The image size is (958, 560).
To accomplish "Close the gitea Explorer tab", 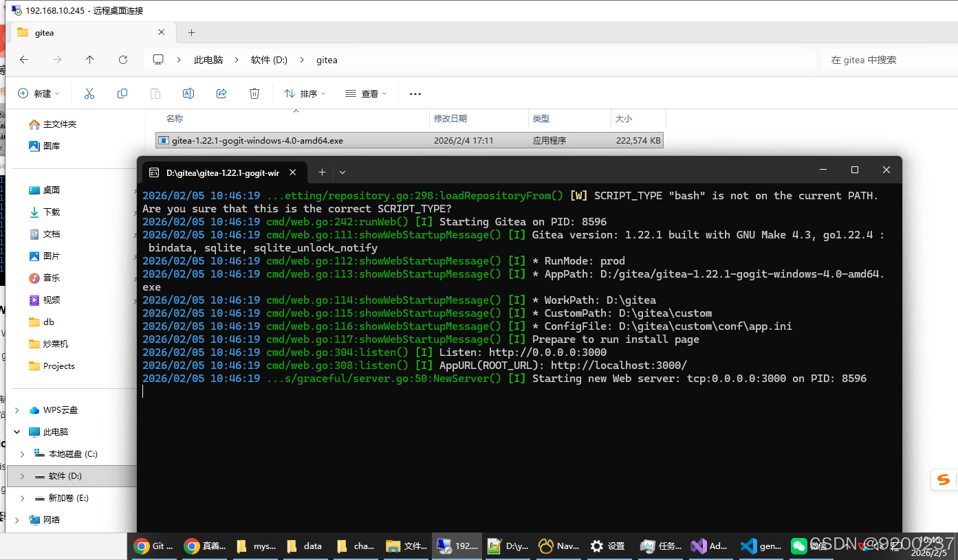I will tap(162, 32).
